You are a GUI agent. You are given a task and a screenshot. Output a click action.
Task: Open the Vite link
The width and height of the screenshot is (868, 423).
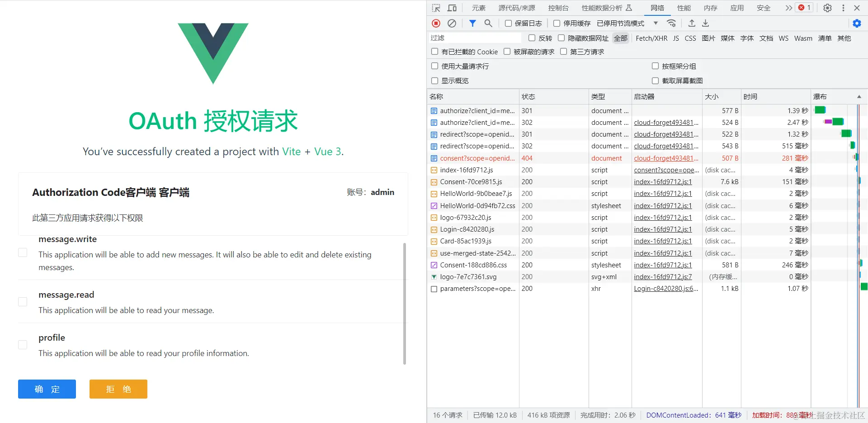coord(291,152)
